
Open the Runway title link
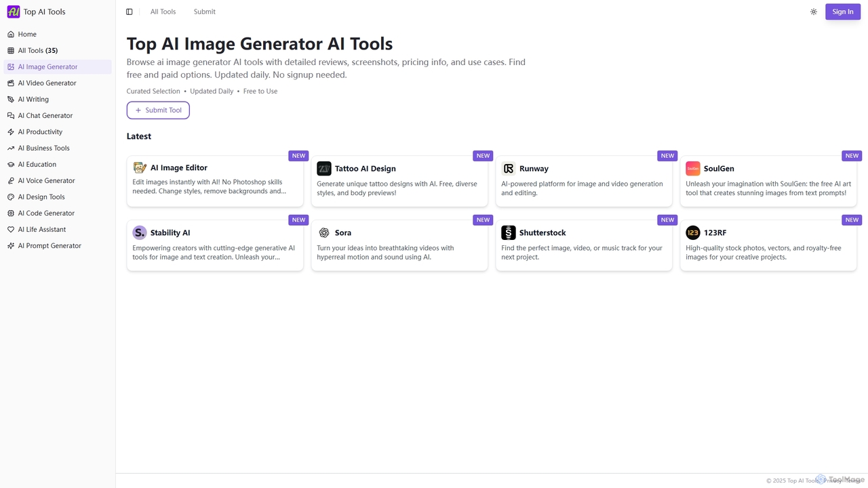coord(534,168)
